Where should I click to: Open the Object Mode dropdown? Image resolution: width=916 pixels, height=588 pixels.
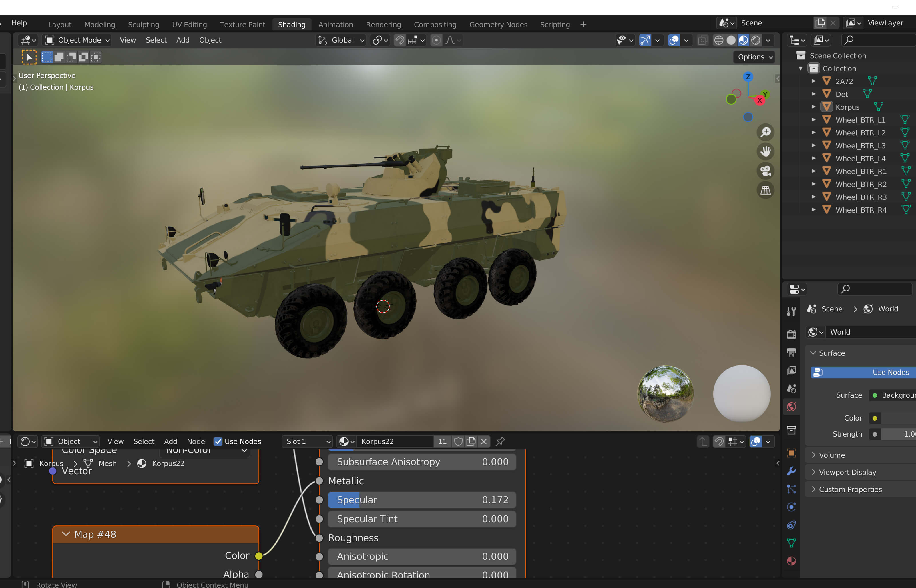[x=77, y=40]
